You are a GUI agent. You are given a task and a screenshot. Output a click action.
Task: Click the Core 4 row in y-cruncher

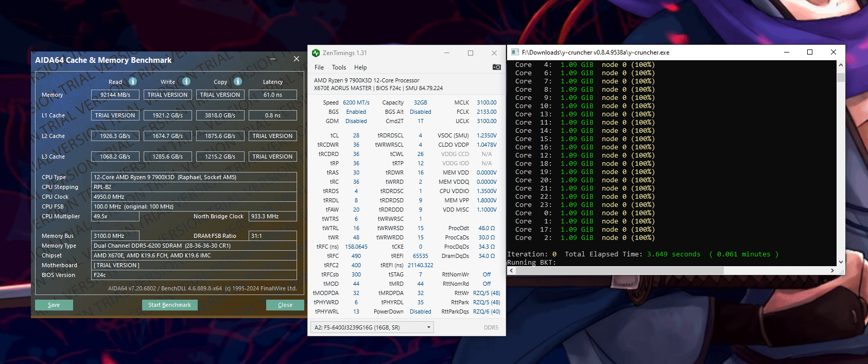(585, 65)
